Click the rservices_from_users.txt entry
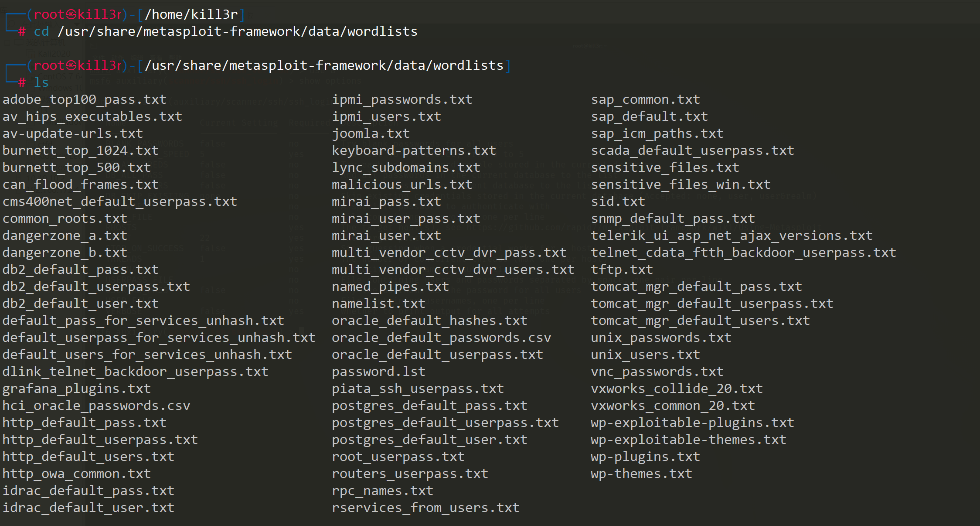The height and width of the screenshot is (526, 980). click(x=425, y=508)
